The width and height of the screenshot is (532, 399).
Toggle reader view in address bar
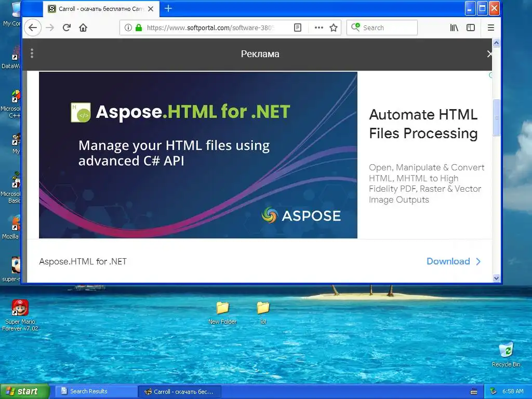pyautogui.click(x=298, y=28)
